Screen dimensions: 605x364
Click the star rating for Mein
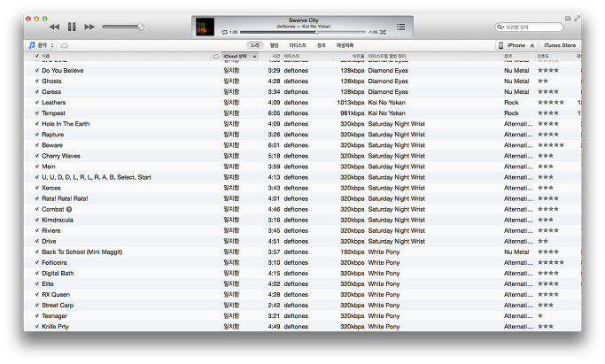tap(546, 167)
